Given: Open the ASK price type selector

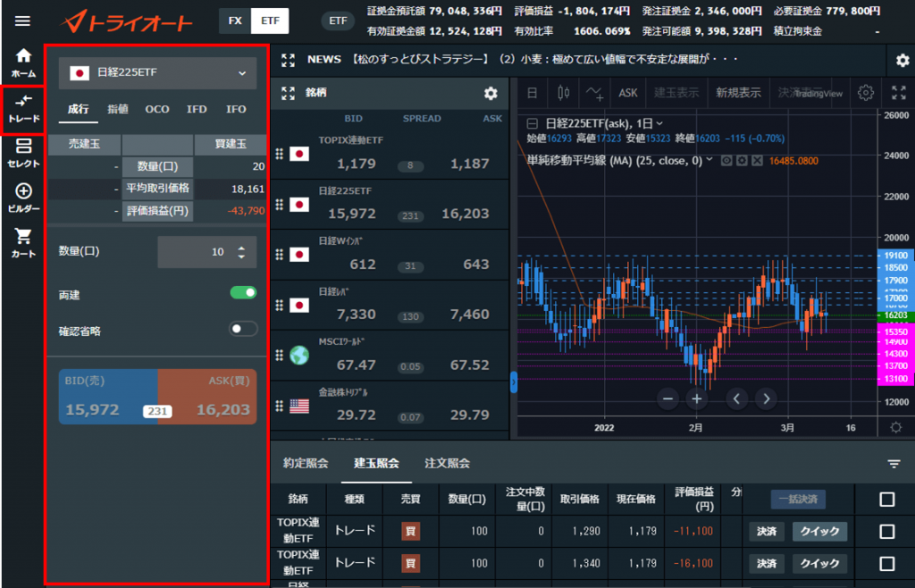Looking at the screenshot, I should coord(628,93).
